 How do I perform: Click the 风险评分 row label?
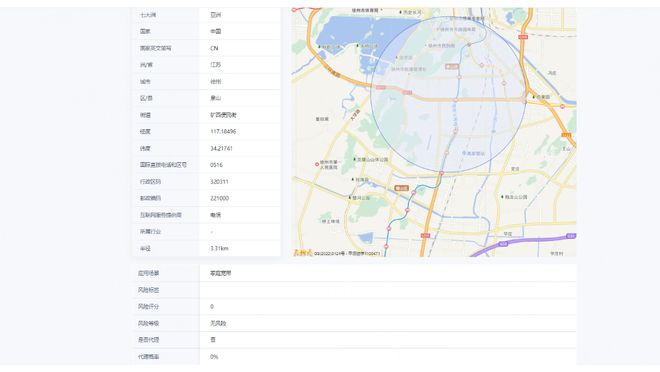tap(149, 306)
